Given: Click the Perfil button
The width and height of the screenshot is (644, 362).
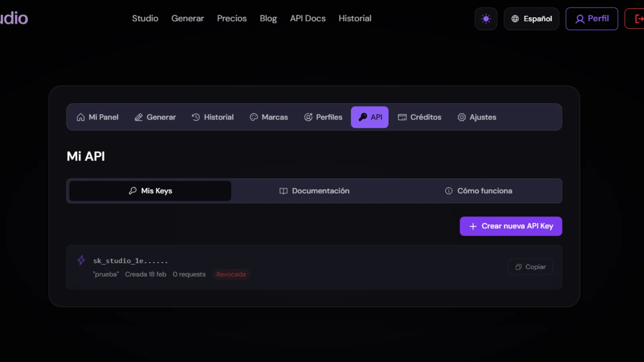Looking at the screenshot, I should click(x=592, y=19).
